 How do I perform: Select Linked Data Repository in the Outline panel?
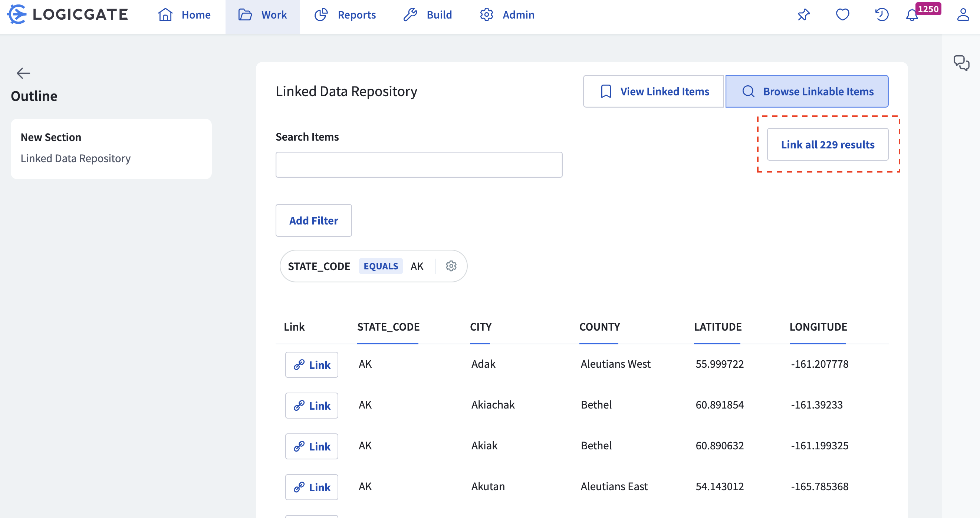coord(75,158)
